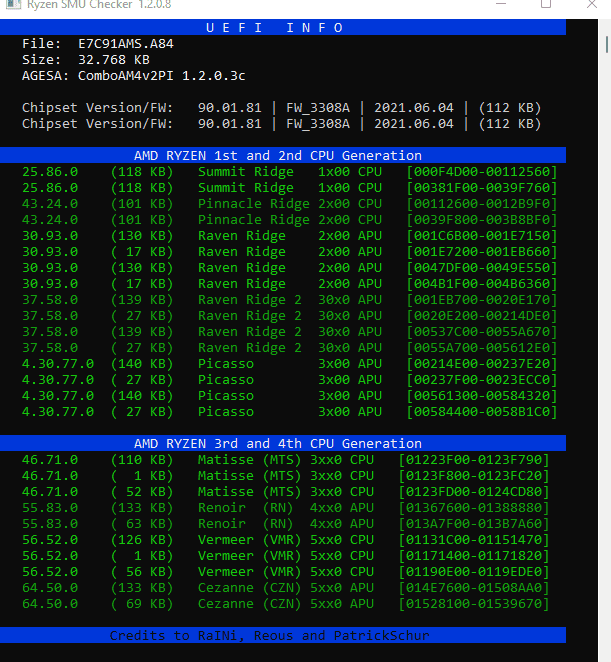This screenshot has height=662, width=611.
Task: Click Renoir (RN) name in 63 KB row
Action: tap(245, 524)
